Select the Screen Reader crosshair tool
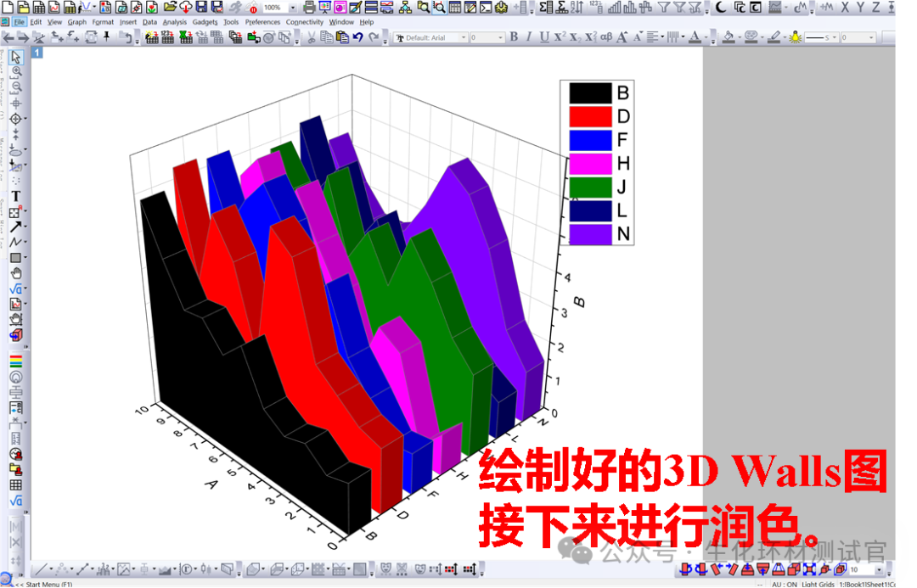 pyautogui.click(x=16, y=103)
